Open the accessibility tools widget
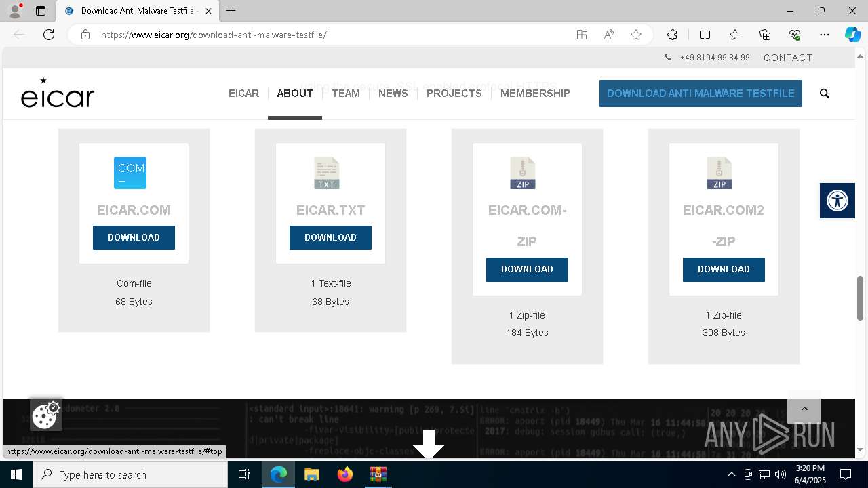 click(x=837, y=201)
